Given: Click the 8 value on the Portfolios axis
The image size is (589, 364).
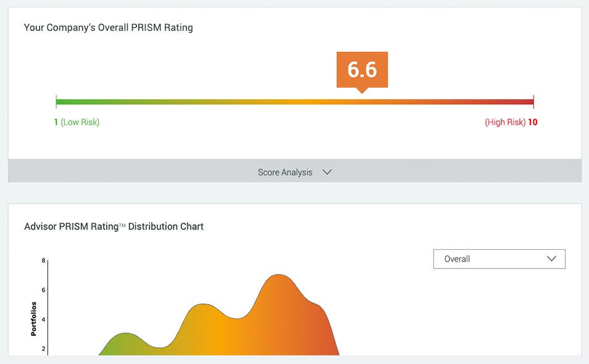Looking at the screenshot, I should click(x=44, y=260).
